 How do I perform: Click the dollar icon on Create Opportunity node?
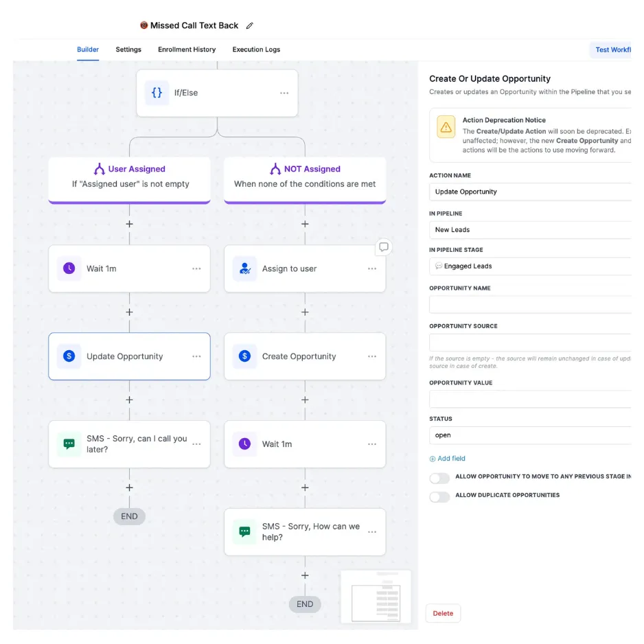tap(244, 356)
